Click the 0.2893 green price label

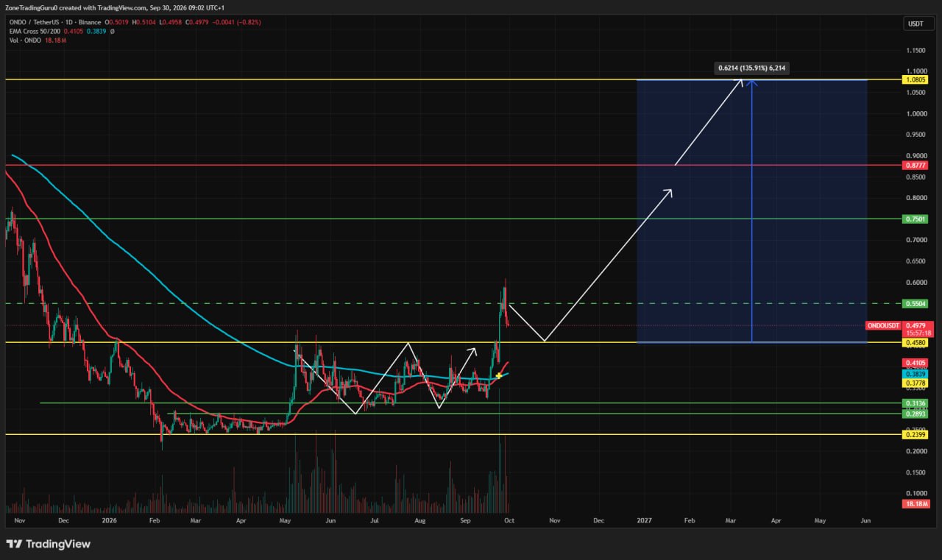(915, 414)
